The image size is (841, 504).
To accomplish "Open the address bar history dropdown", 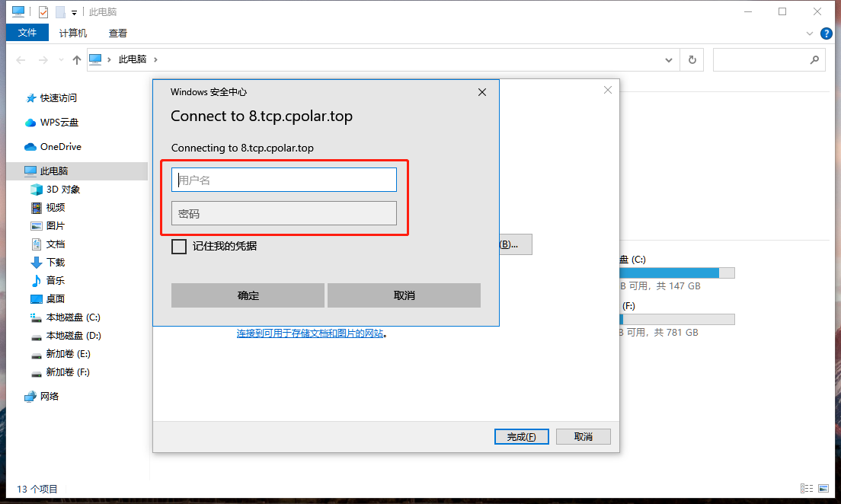I will 668,59.
